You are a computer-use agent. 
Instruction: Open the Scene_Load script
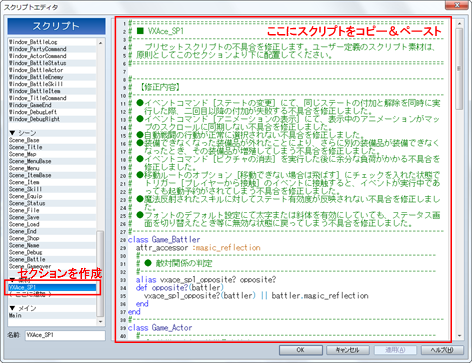(52, 224)
